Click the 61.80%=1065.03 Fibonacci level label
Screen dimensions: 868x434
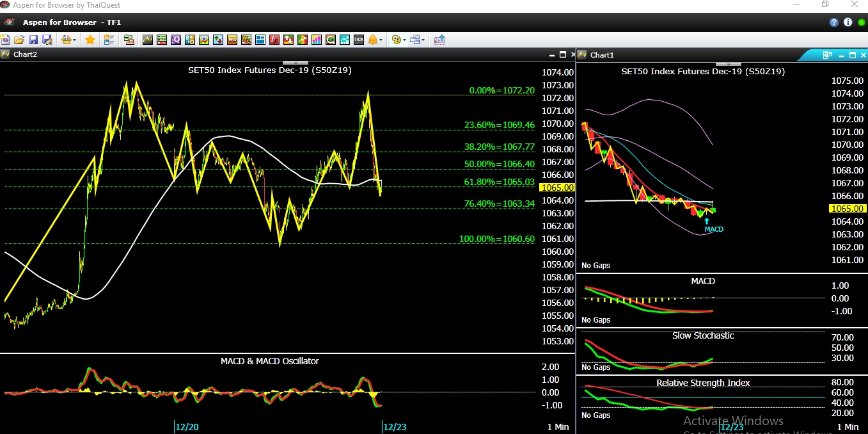pyautogui.click(x=499, y=182)
